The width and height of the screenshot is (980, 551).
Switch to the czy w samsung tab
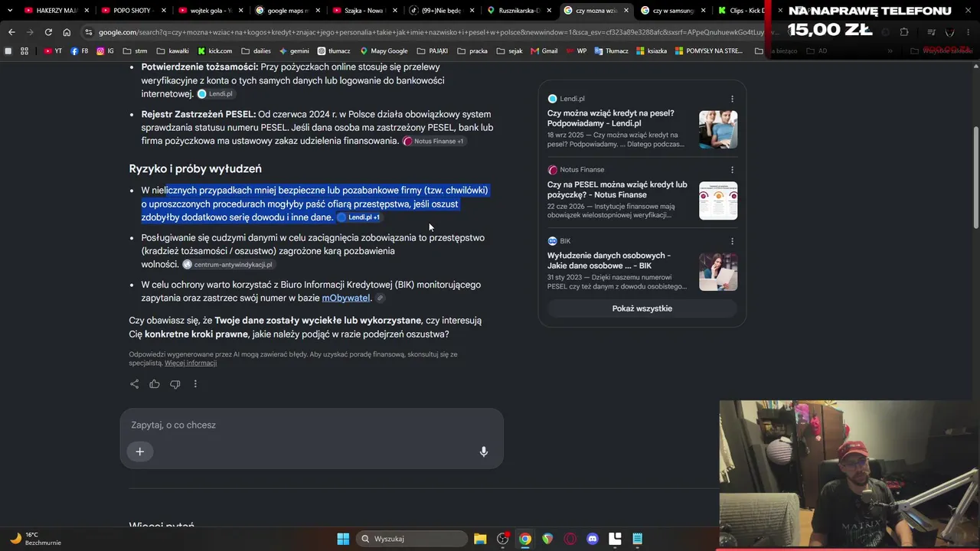[x=674, y=11]
